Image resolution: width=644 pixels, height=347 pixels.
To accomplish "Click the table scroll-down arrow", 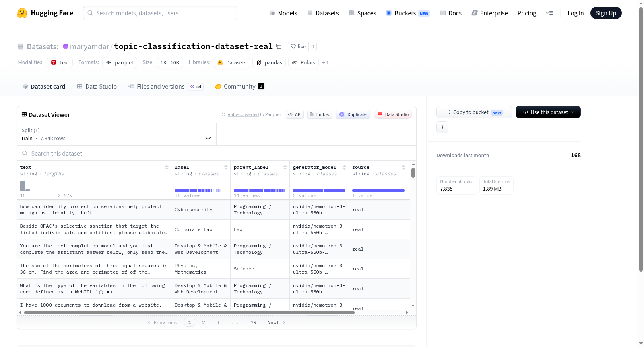I will [x=413, y=306].
